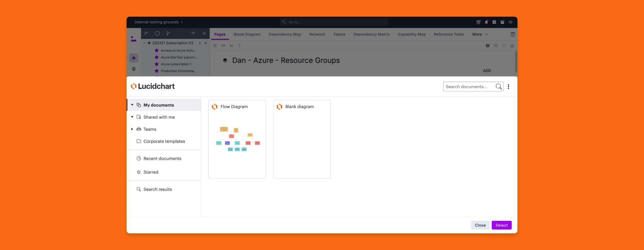Collapse the 230321 Subscription 03 tree node

(x=144, y=43)
